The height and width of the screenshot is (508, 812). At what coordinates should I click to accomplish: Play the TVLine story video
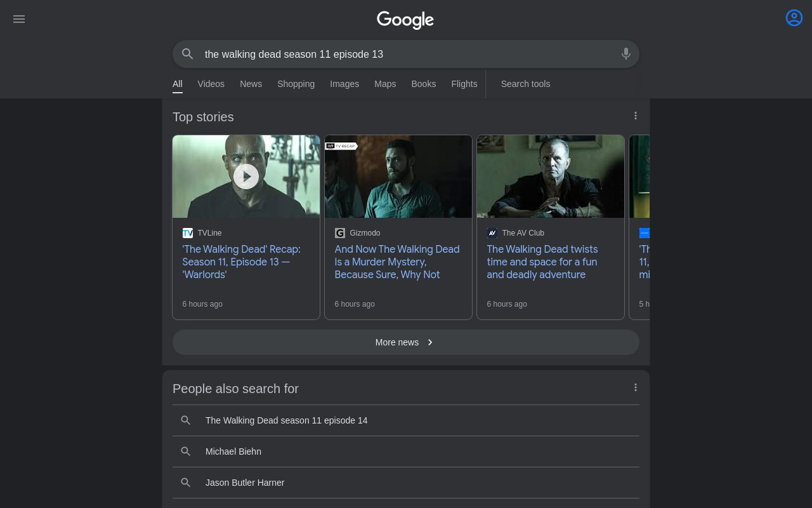(246, 177)
